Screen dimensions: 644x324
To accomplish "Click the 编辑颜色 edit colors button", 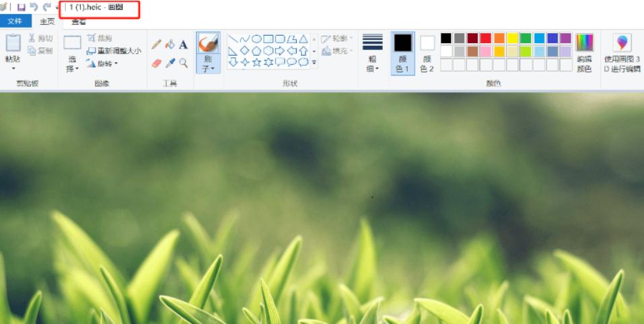I will pyautogui.click(x=585, y=53).
